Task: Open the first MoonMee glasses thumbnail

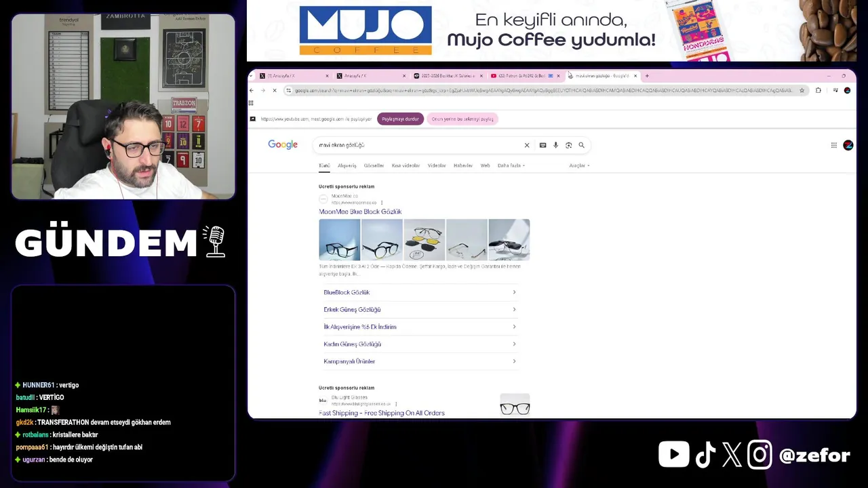Action: click(340, 240)
